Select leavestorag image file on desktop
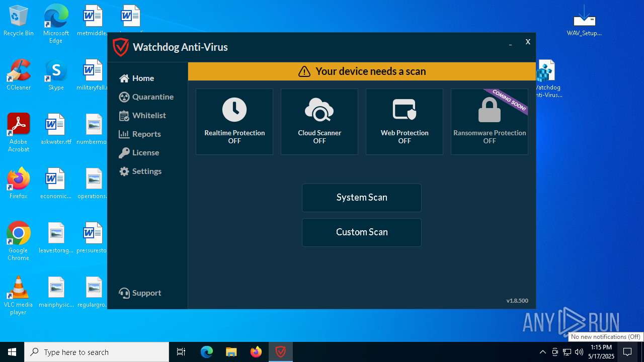Image resolution: width=644 pixels, height=362 pixels. (56, 238)
